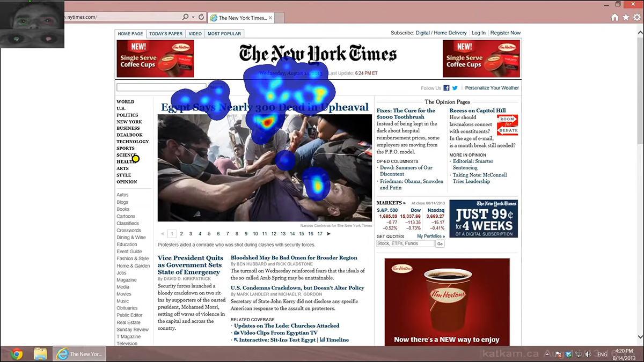Open the IE Tools gear icon

pyautogui.click(x=637, y=17)
